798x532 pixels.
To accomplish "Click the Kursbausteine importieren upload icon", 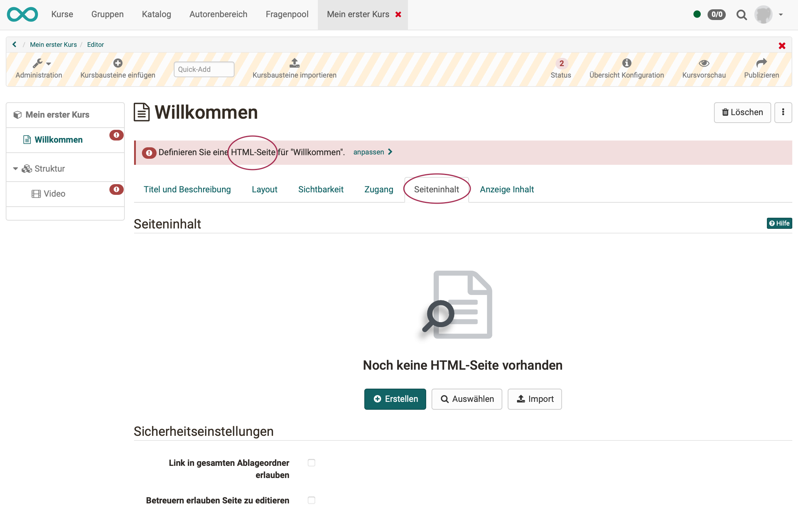I will 294,63.
